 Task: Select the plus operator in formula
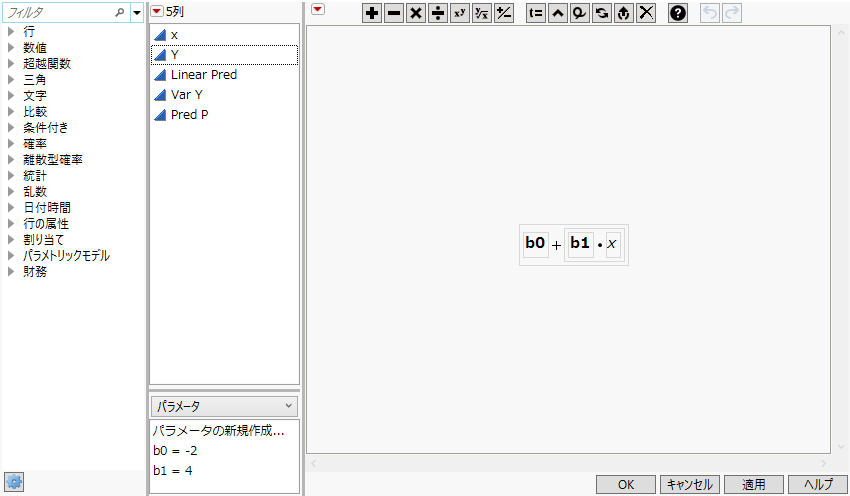556,246
